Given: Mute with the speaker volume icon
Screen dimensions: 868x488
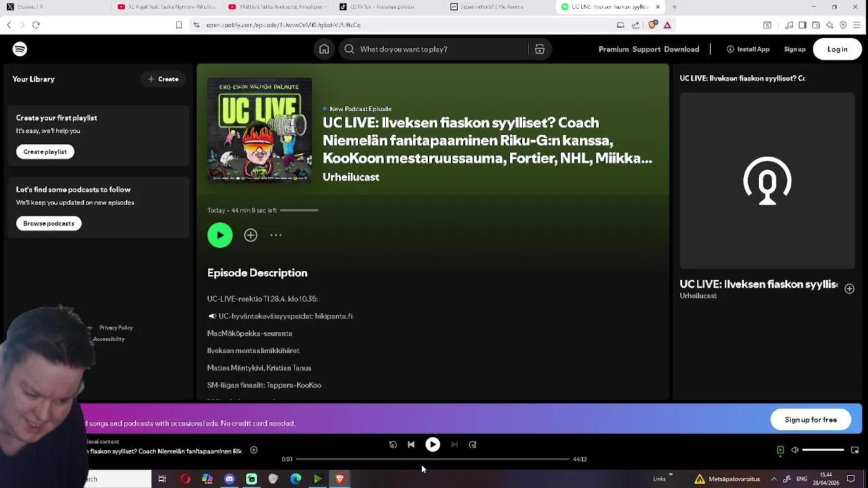Looking at the screenshot, I should point(795,450).
